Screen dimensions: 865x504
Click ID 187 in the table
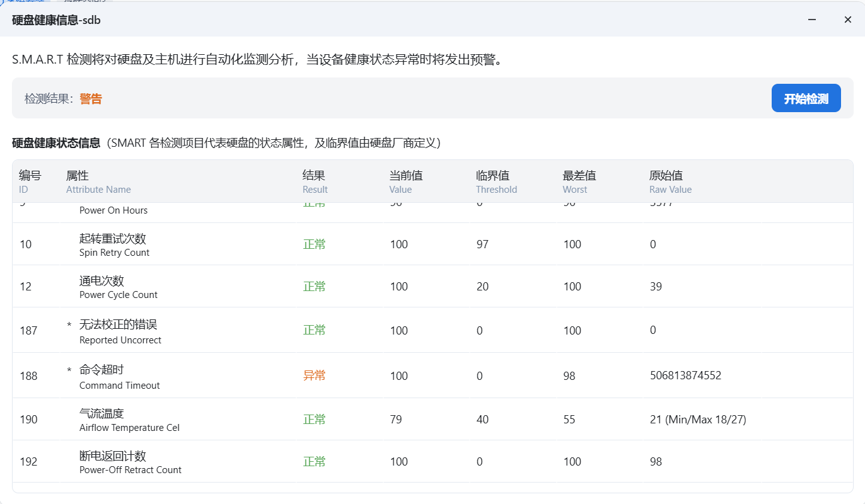[28, 331]
